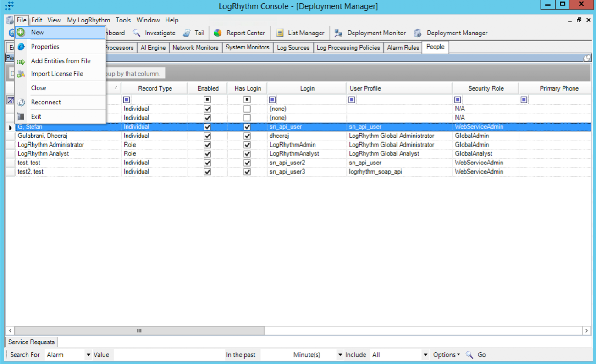
Task: Toggle Enabled checkbox for test2, test
Action: [207, 172]
